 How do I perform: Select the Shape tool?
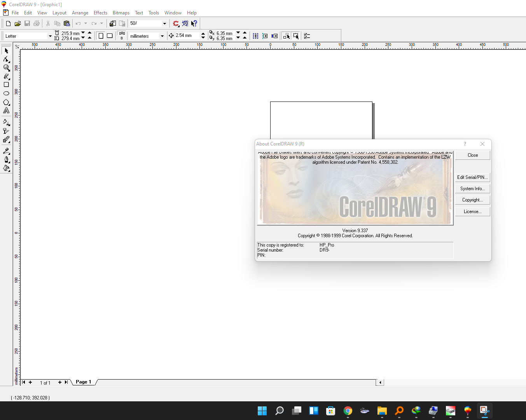tap(6, 59)
